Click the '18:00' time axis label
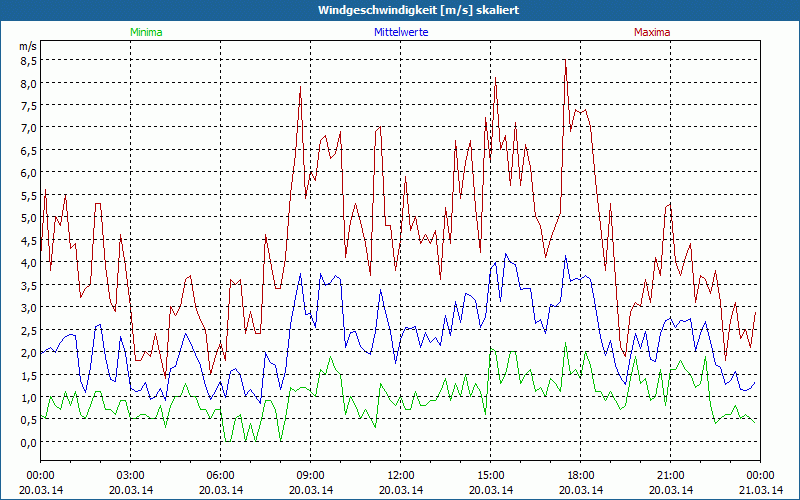The width and height of the screenshot is (800, 500). 581,476
